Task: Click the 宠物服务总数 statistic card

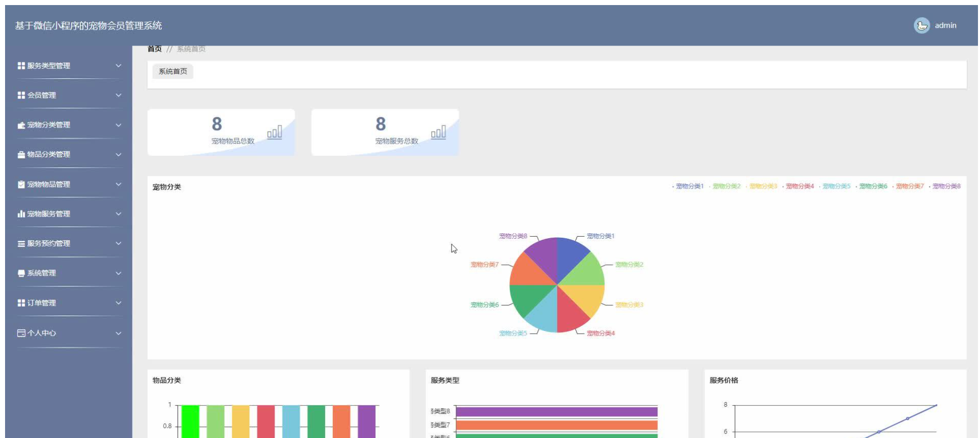Action: [x=385, y=132]
